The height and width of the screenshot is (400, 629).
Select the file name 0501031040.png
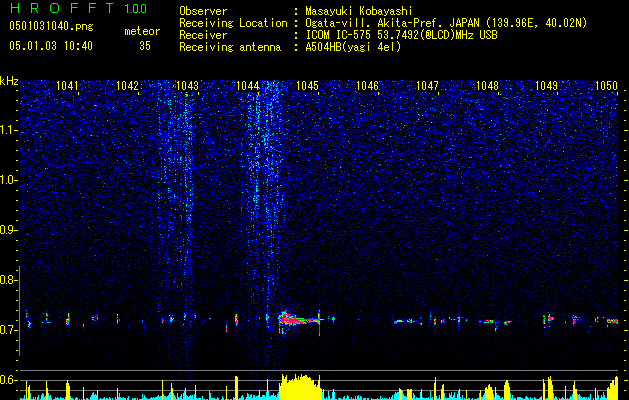[x=51, y=27]
